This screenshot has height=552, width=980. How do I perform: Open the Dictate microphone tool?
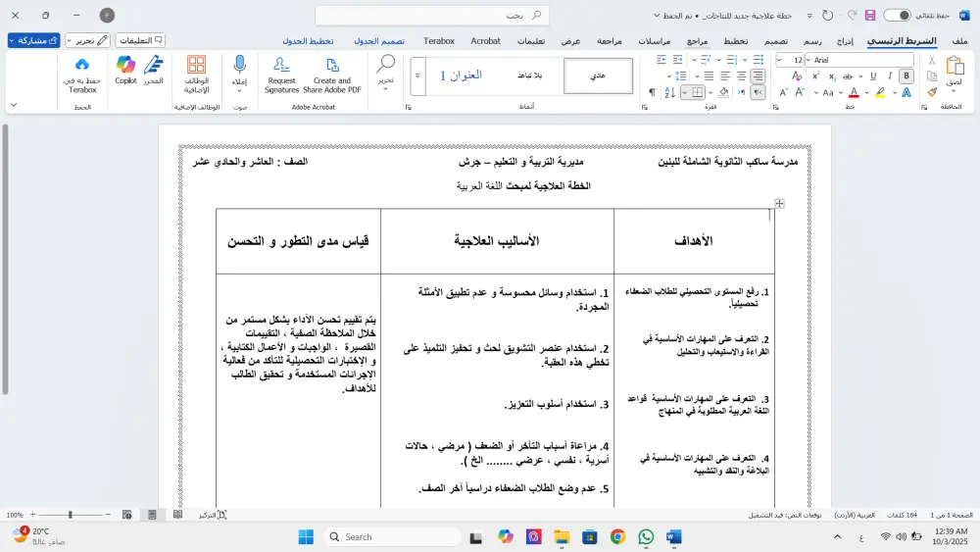click(239, 65)
